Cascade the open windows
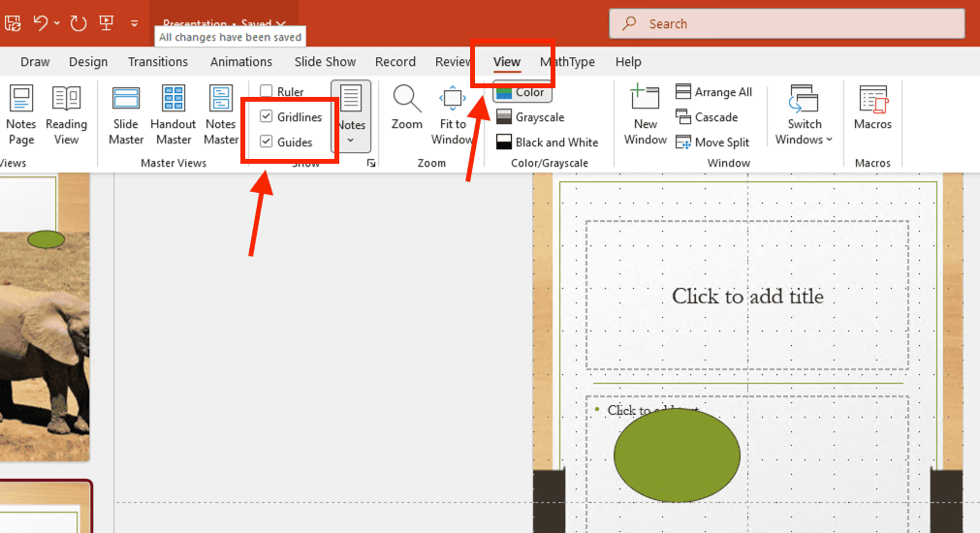Screen dimensions: 980x533 pyautogui.click(x=707, y=117)
